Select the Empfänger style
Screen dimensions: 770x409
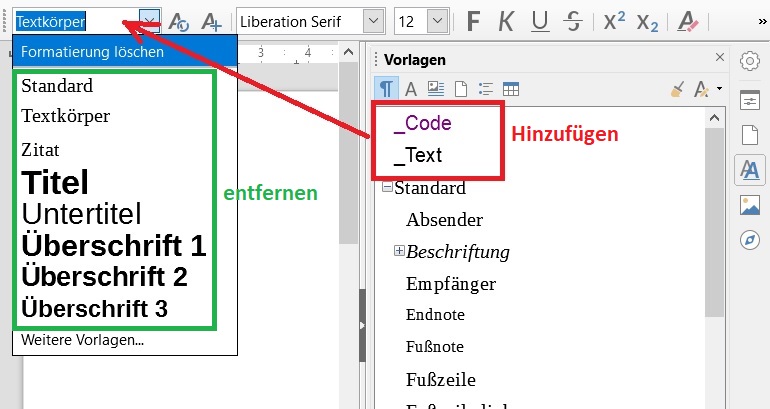pos(451,284)
